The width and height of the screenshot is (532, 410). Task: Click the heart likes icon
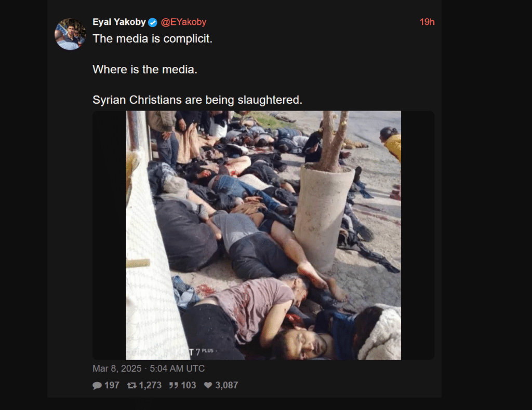208,385
